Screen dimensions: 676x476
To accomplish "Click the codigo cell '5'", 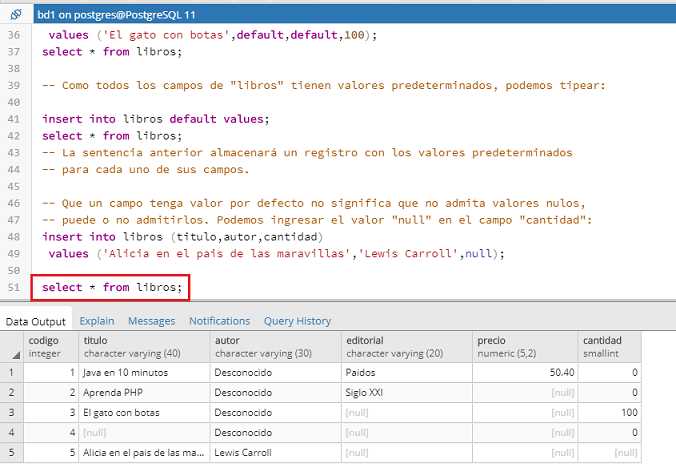I will (51, 453).
